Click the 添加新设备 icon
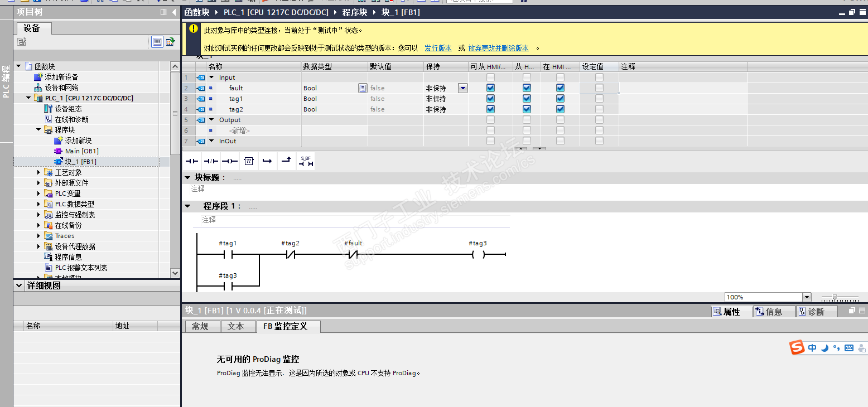Viewport: 868px width, 407px height. pyautogui.click(x=38, y=77)
